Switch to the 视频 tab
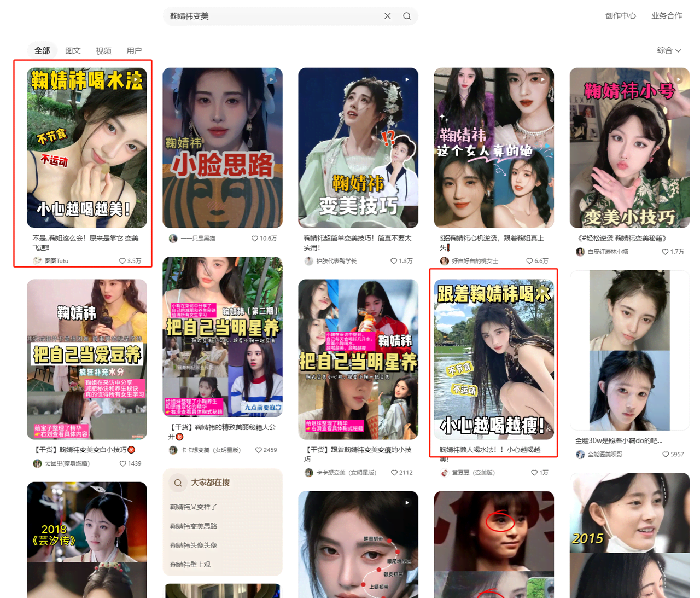 coord(103,50)
